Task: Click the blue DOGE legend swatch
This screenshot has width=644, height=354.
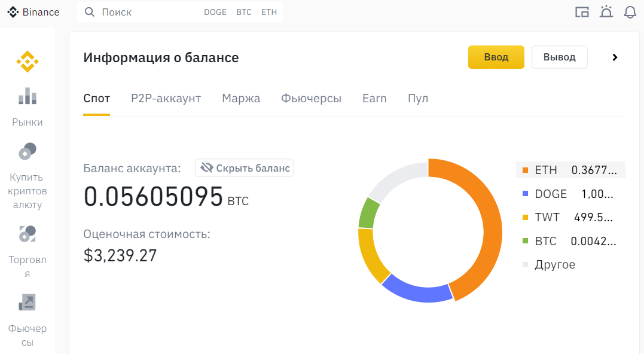Action: 525,193
